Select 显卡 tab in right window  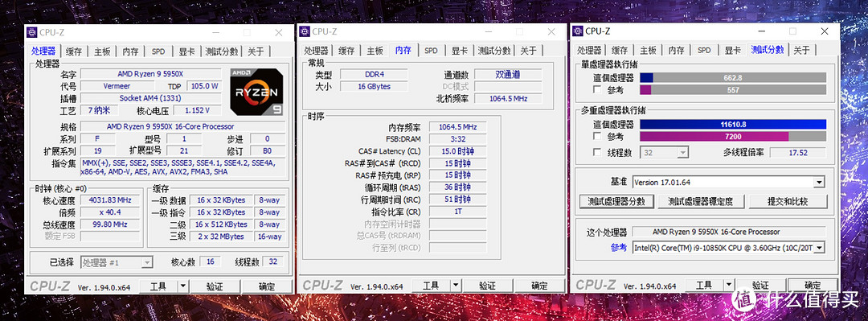point(732,50)
